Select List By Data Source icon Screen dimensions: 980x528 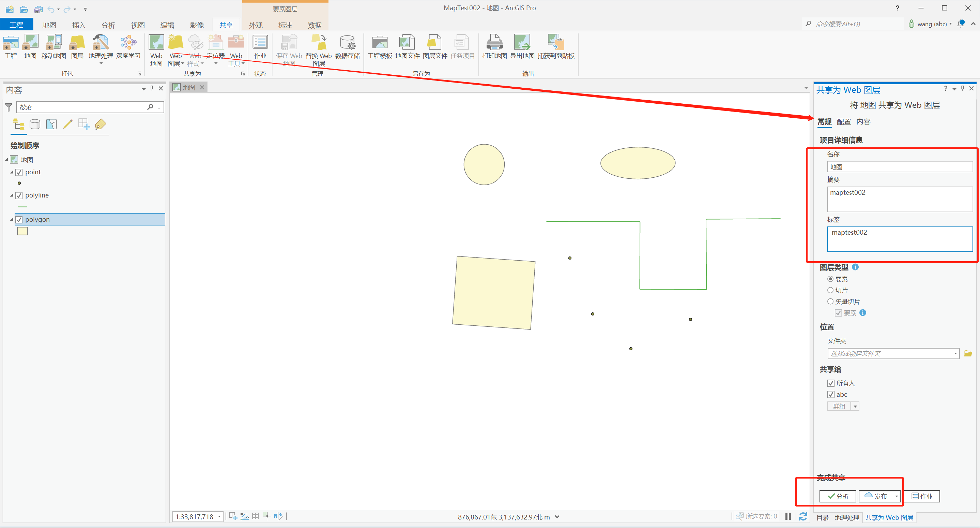35,124
